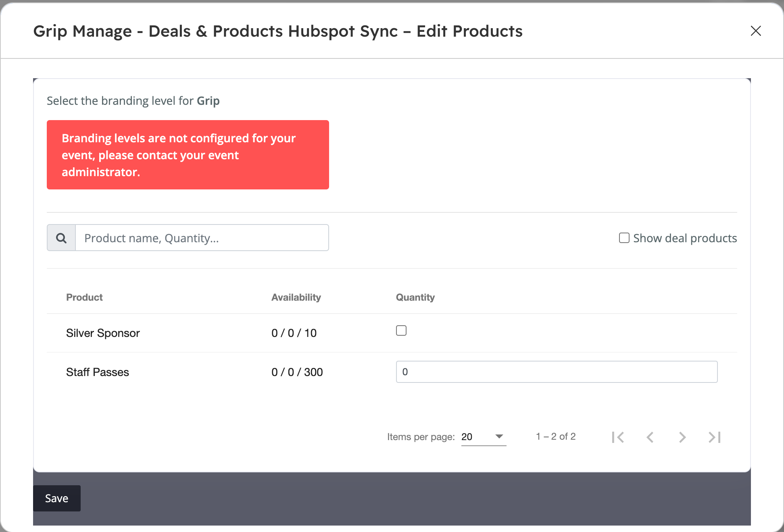
Task: Go to the previous page
Action: click(x=650, y=437)
